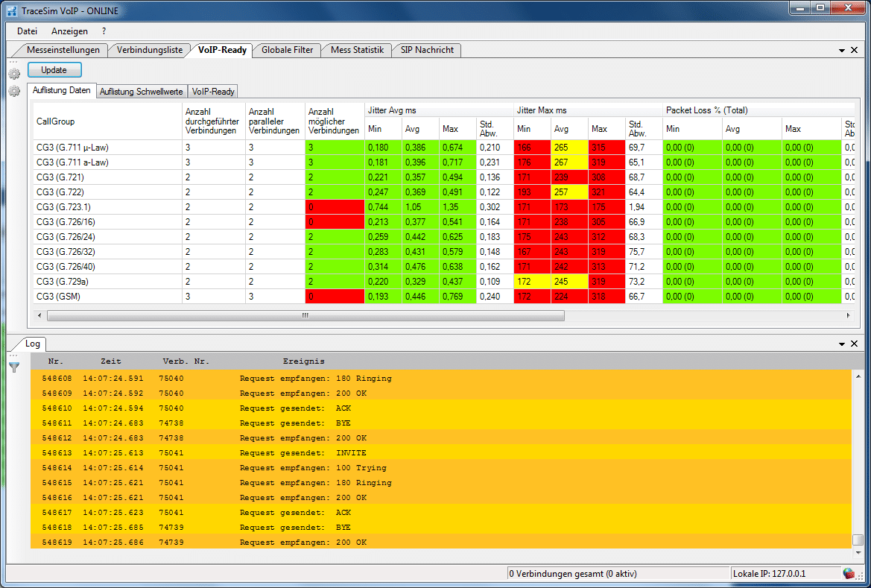
Task: Click the table's horizontal scrollbar thumb
Action: (305, 316)
